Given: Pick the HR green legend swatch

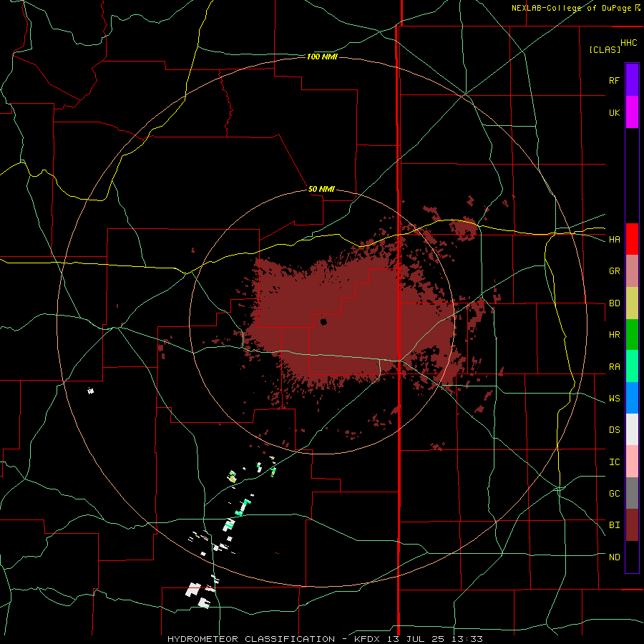Looking at the screenshot, I should point(632,335).
